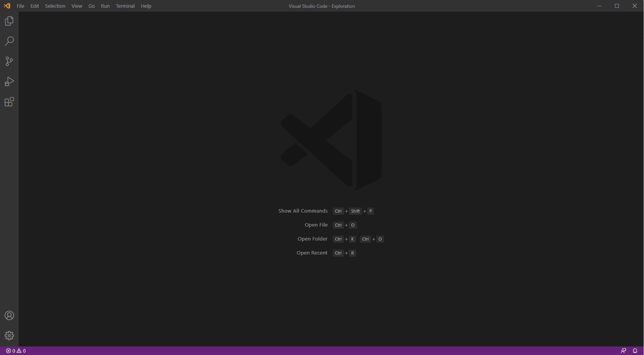Click the window title 'Visual Studio Code - Exploration'
This screenshot has width=644, height=355.
(x=322, y=6)
